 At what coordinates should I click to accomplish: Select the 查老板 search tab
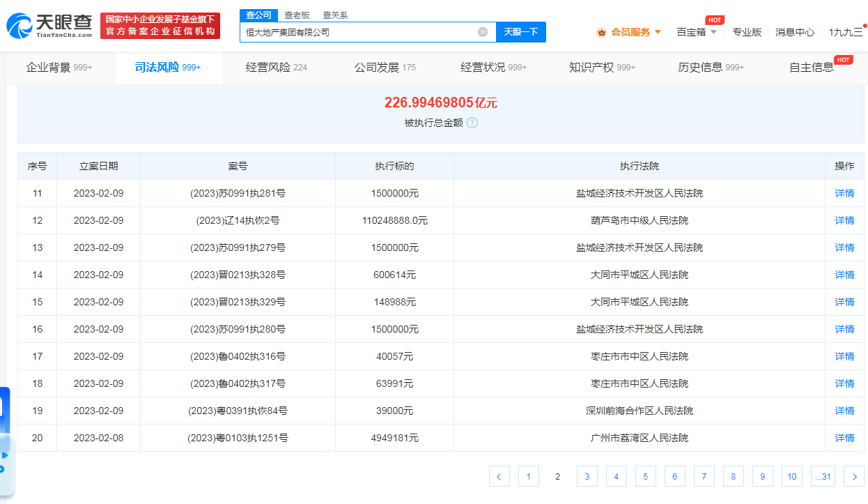(x=297, y=15)
